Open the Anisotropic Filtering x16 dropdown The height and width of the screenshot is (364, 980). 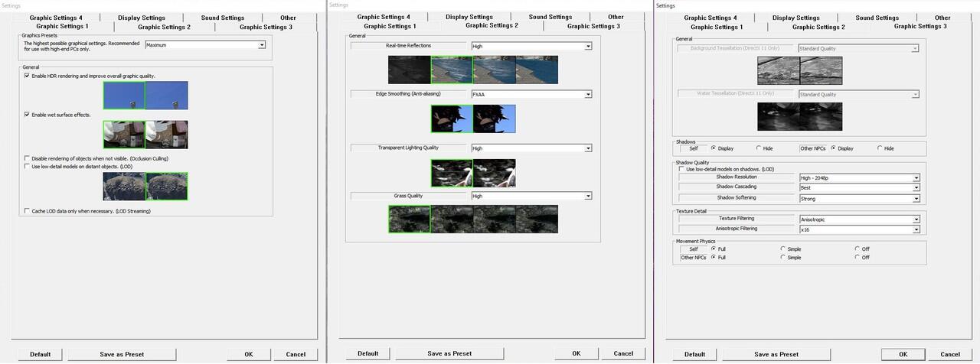[859, 229]
